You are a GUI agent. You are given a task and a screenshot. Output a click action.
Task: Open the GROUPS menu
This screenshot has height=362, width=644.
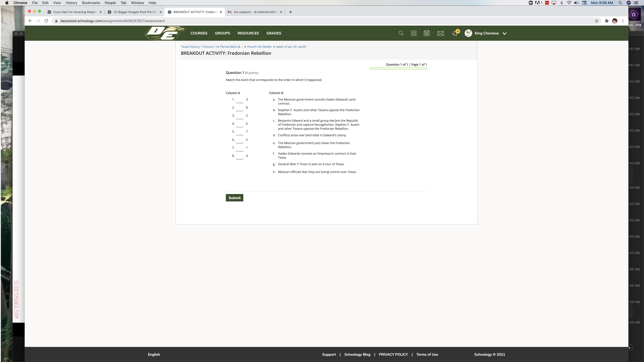click(x=222, y=33)
